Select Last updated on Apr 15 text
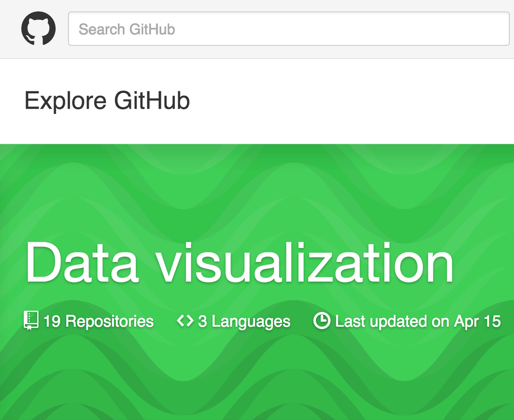 [418, 322]
